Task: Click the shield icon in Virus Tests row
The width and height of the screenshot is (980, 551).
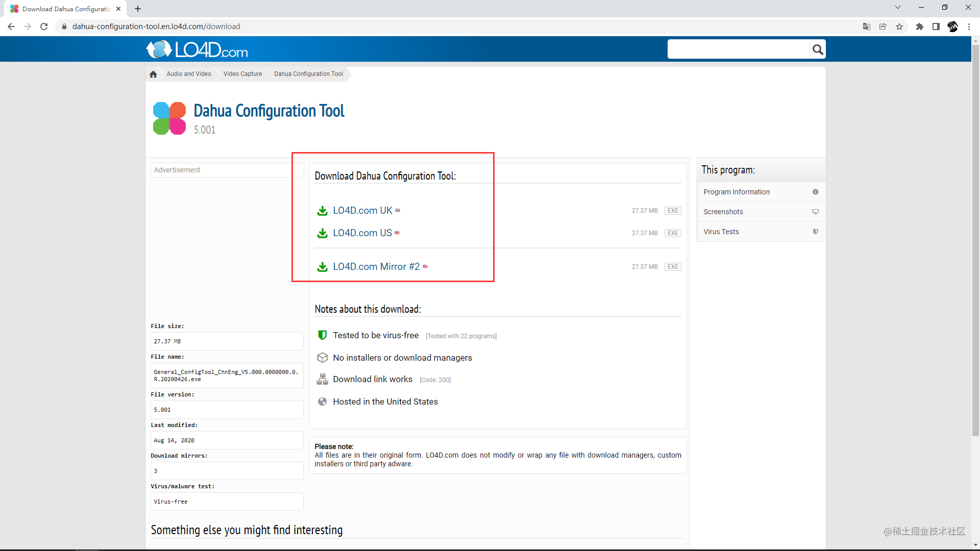Action: [x=816, y=232]
